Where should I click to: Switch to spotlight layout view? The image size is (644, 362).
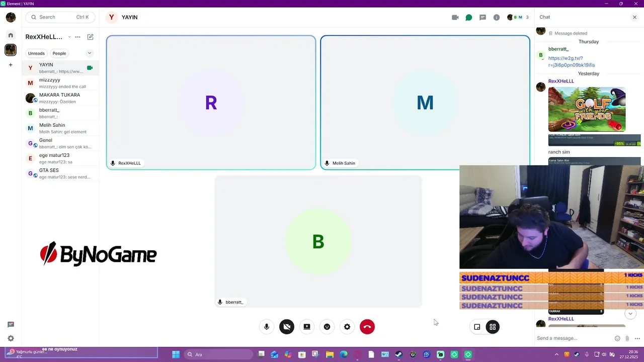click(x=477, y=327)
